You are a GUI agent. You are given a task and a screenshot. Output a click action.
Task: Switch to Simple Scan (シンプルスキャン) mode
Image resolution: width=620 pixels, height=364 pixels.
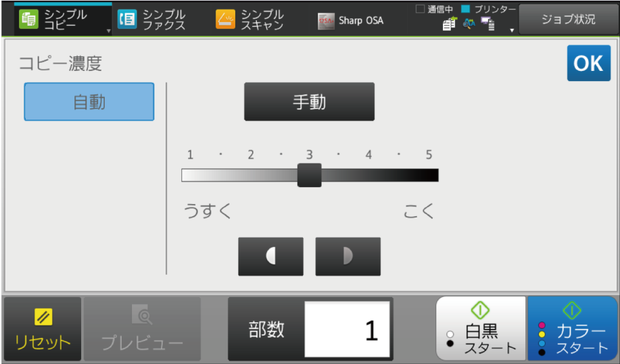(250, 20)
